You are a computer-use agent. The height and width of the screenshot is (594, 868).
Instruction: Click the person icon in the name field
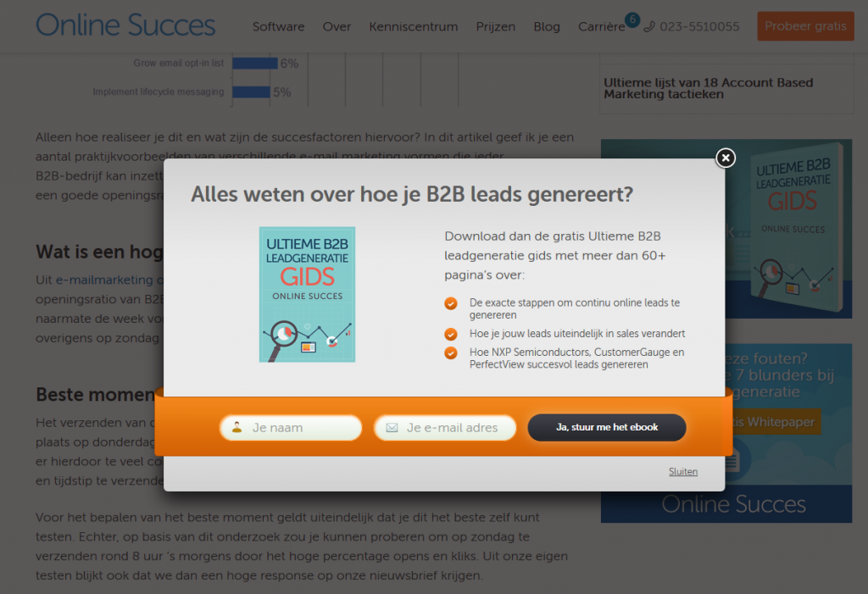tap(237, 427)
